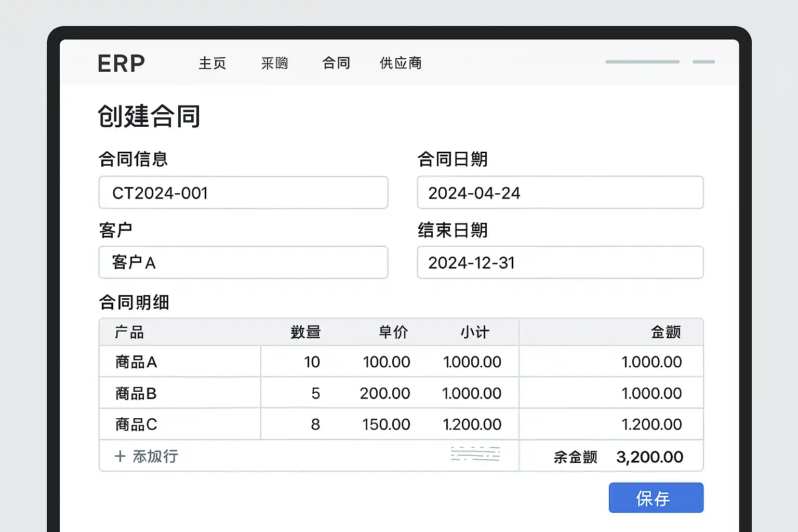Click the 合同日期 field showing 2024-04-24
798x532 pixels.
[560, 193]
